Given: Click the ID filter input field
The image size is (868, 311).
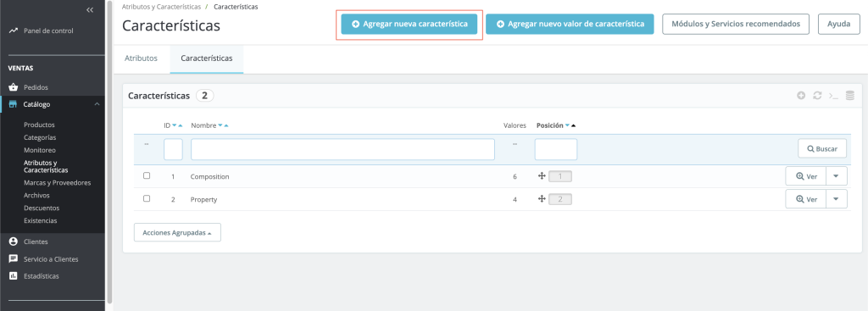Looking at the screenshot, I should [173, 149].
